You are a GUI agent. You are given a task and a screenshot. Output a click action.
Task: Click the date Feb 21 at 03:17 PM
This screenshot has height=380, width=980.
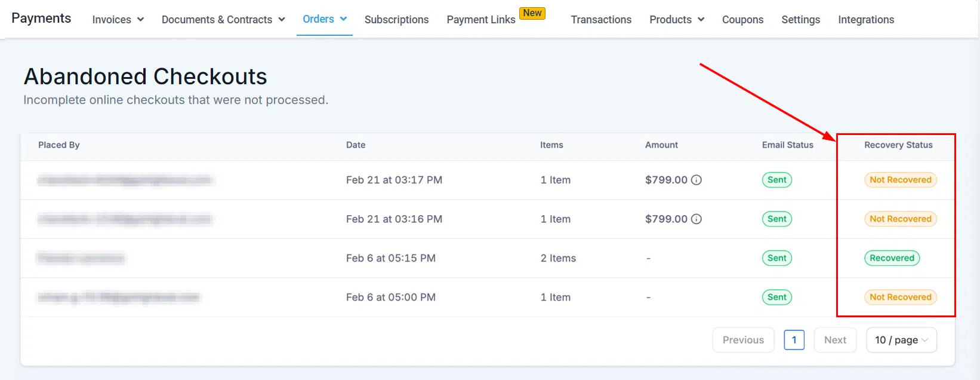[394, 180]
